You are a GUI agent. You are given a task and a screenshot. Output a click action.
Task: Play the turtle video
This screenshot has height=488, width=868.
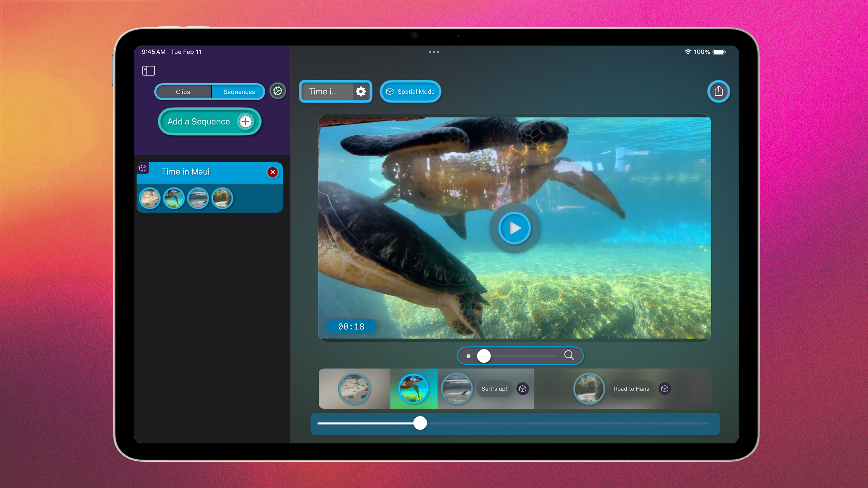[x=514, y=228]
